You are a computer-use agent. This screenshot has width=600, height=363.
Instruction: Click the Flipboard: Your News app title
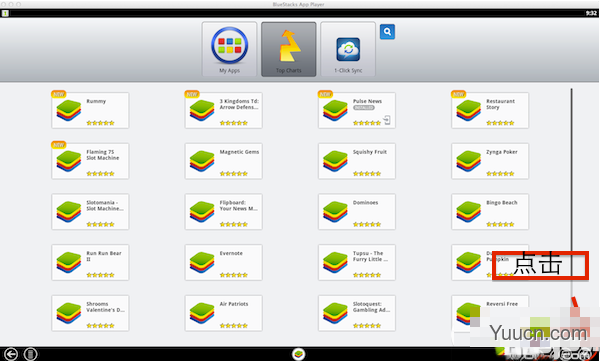[238, 205]
